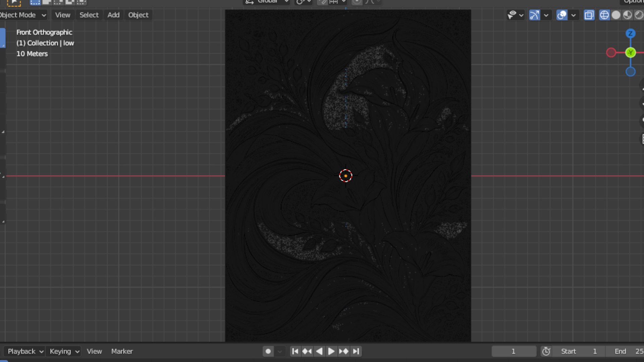Play animation in reverse

(319, 351)
